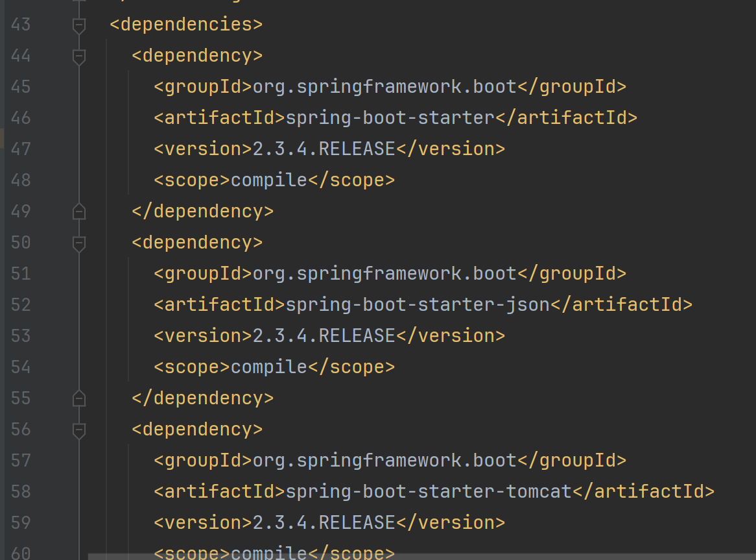
Task: Click the closing dependency tag on line 55
Action: tap(202, 398)
